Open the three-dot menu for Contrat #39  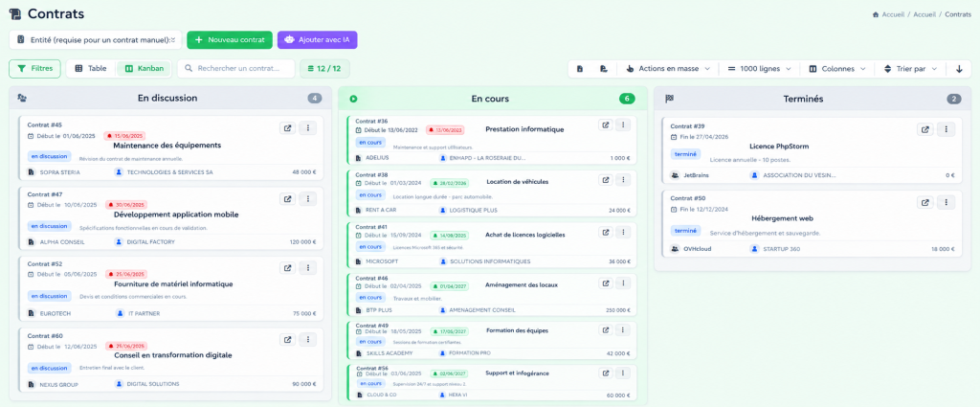947,129
